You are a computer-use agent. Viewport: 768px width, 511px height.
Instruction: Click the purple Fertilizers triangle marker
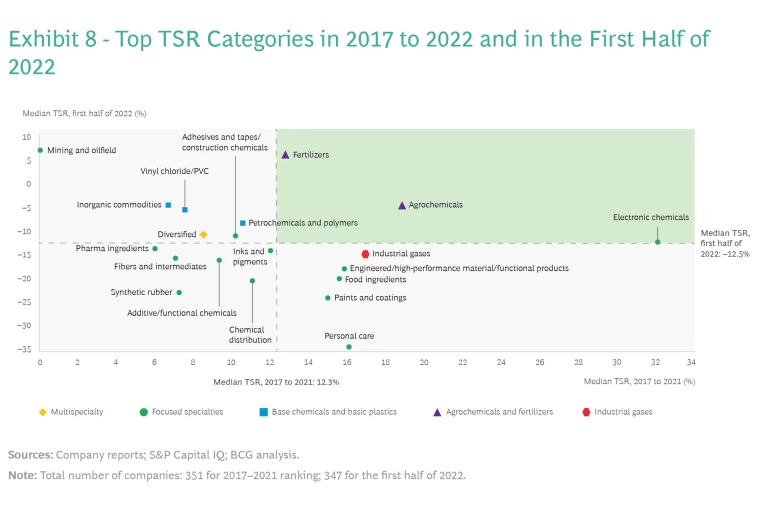coord(285,155)
